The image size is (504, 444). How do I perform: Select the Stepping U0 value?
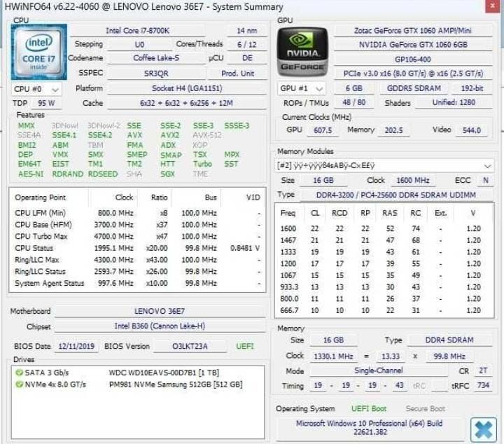pyautogui.click(x=139, y=45)
